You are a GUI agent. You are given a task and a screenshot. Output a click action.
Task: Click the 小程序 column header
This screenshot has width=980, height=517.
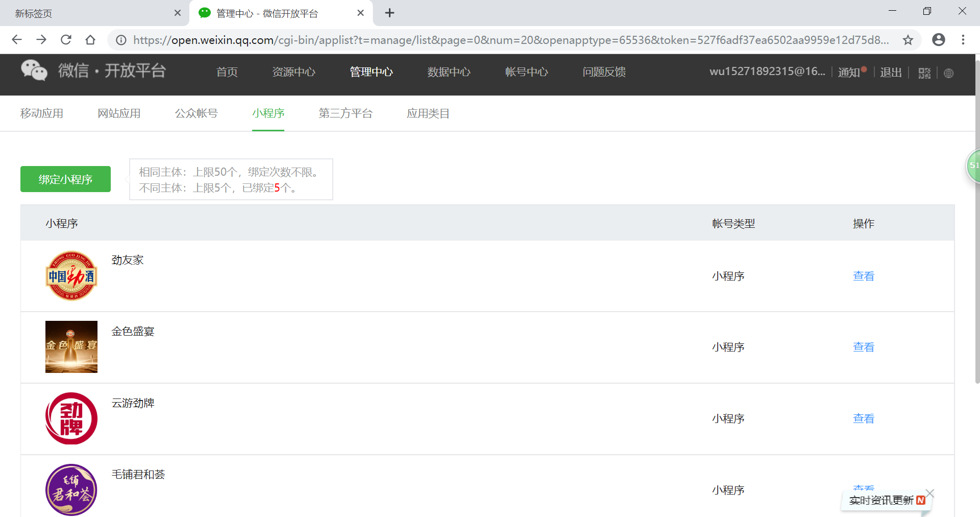[62, 223]
